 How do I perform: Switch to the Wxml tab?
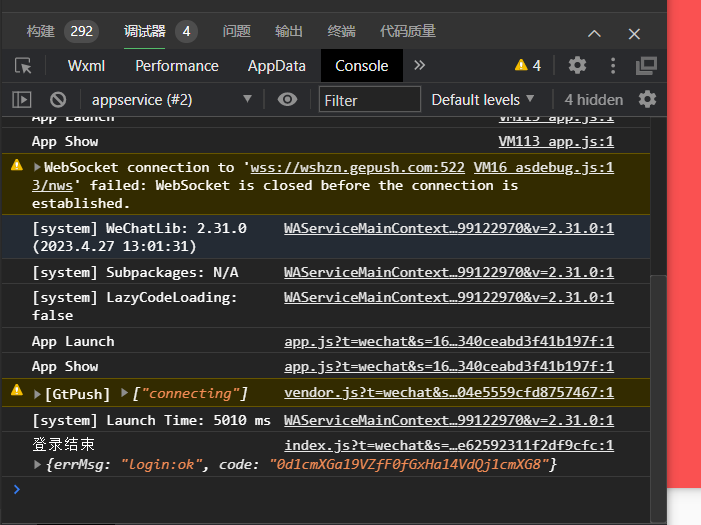click(87, 66)
